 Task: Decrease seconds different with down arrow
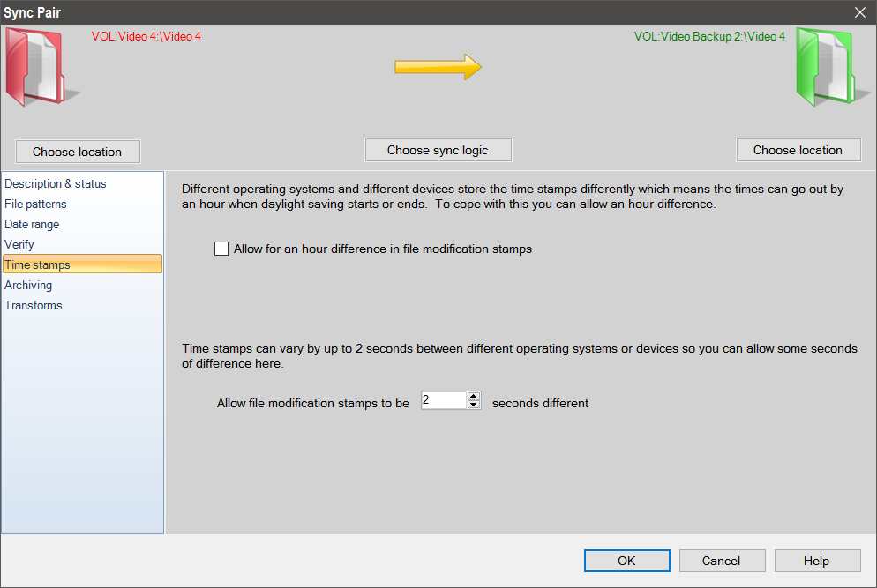click(x=474, y=405)
